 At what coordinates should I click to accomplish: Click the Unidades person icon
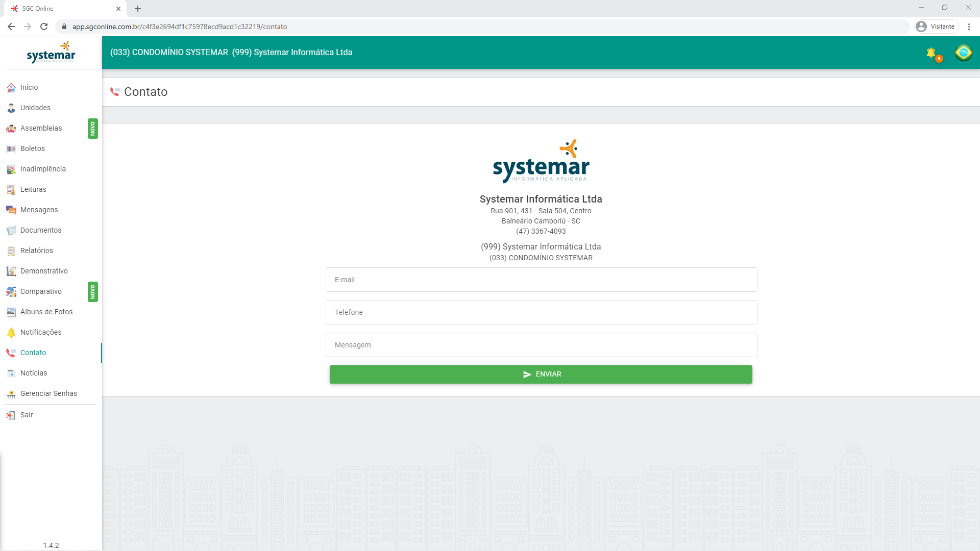(x=11, y=108)
